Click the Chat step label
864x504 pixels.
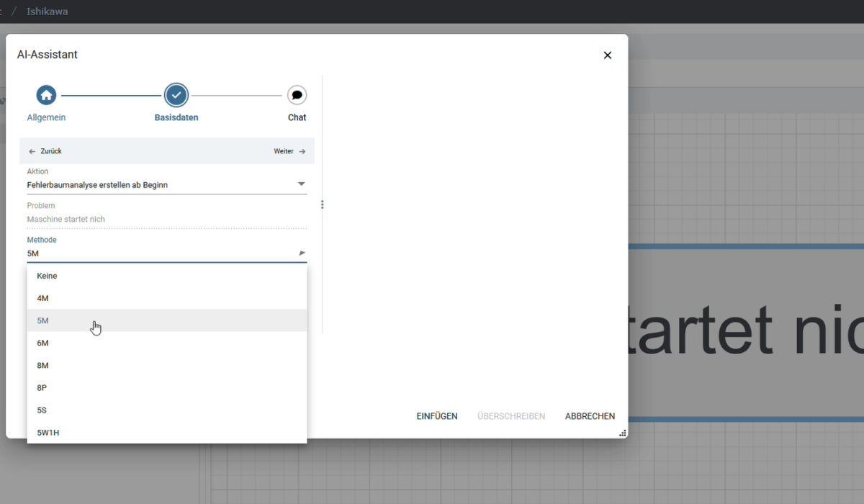pyautogui.click(x=297, y=117)
